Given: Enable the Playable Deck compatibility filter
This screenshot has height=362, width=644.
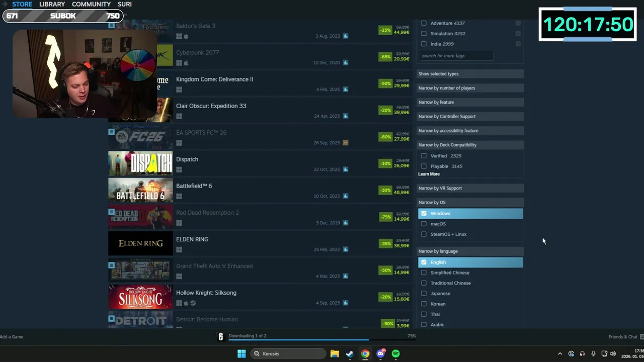Looking at the screenshot, I should (424, 166).
